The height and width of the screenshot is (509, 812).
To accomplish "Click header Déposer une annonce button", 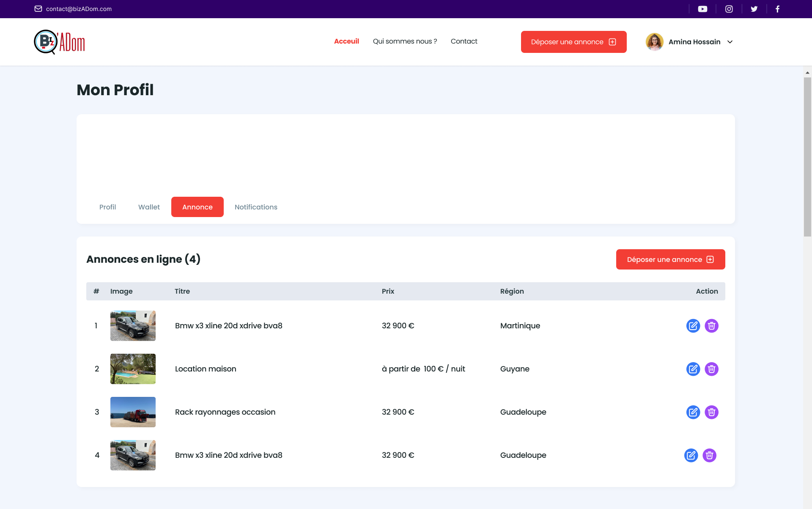I will click(573, 42).
